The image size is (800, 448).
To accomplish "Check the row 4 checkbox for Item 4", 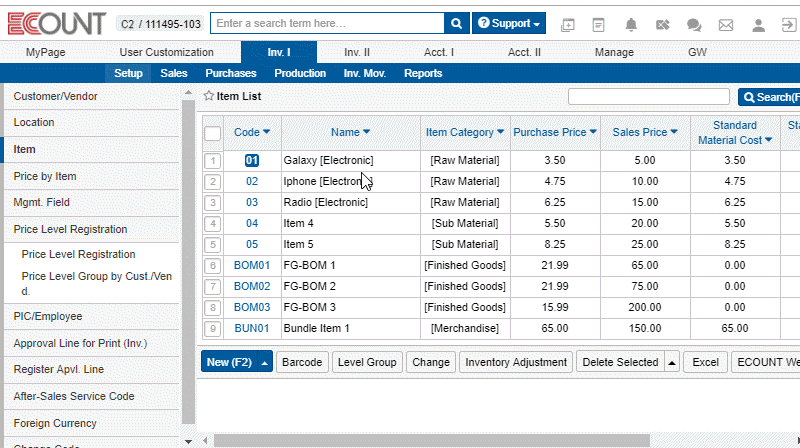I will pyautogui.click(x=213, y=223).
